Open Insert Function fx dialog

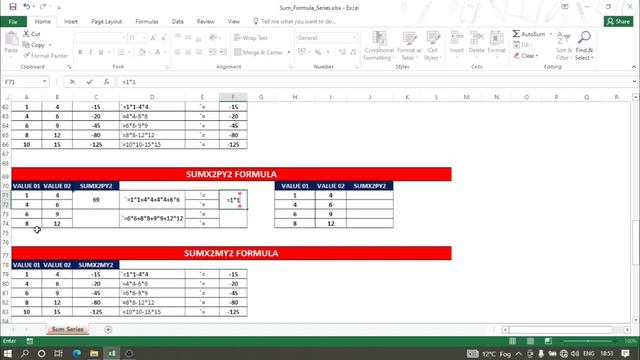tap(106, 82)
